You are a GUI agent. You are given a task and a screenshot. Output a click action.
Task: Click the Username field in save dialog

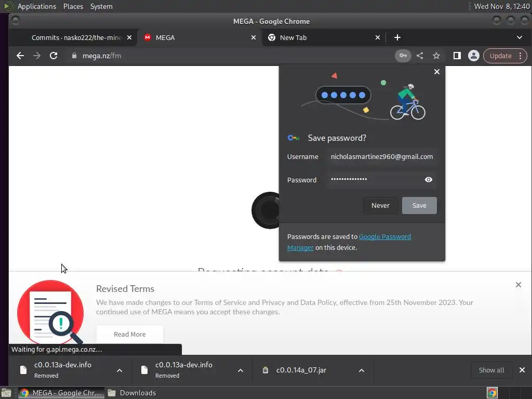pyautogui.click(x=382, y=157)
